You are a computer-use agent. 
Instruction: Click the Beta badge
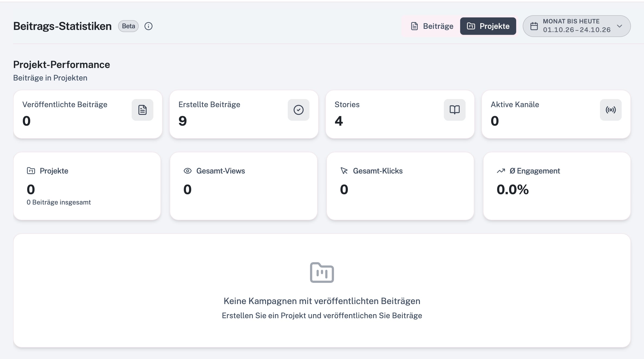tap(128, 26)
